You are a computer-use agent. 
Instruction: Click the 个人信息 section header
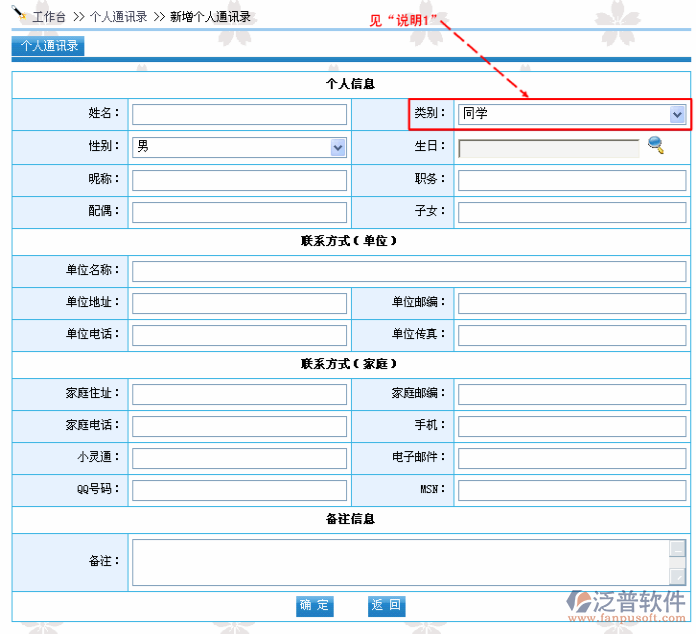pyautogui.click(x=350, y=84)
